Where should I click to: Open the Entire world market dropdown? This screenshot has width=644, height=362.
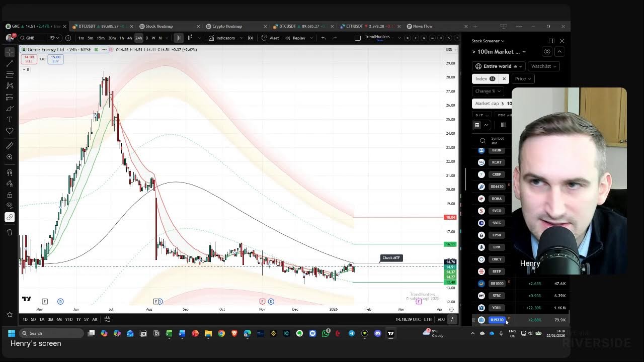[x=499, y=66]
